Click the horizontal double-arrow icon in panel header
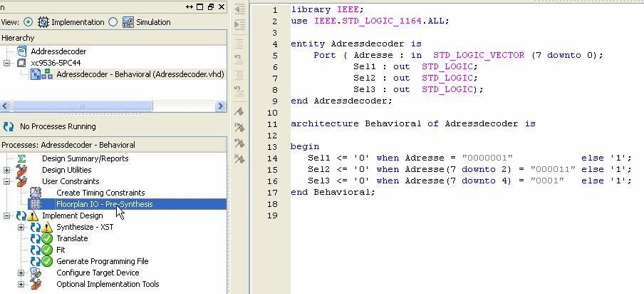The height and width of the screenshot is (294, 644). point(189,6)
